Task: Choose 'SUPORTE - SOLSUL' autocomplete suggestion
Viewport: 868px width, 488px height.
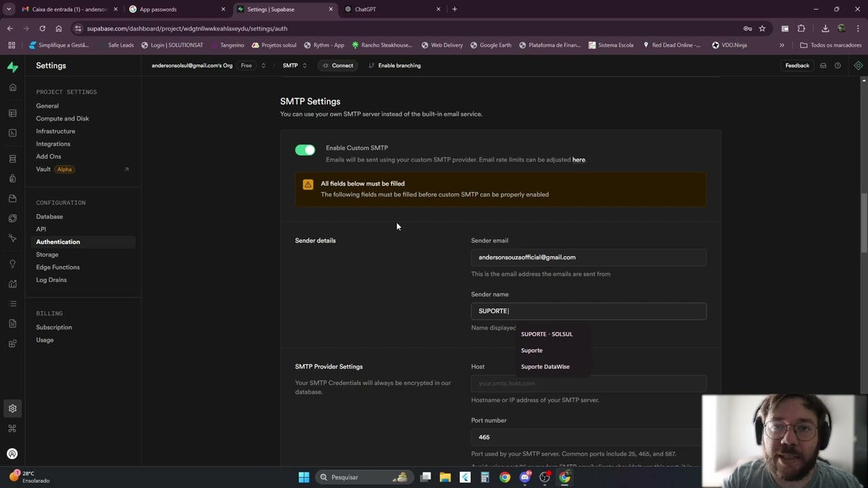Action: click(547, 334)
